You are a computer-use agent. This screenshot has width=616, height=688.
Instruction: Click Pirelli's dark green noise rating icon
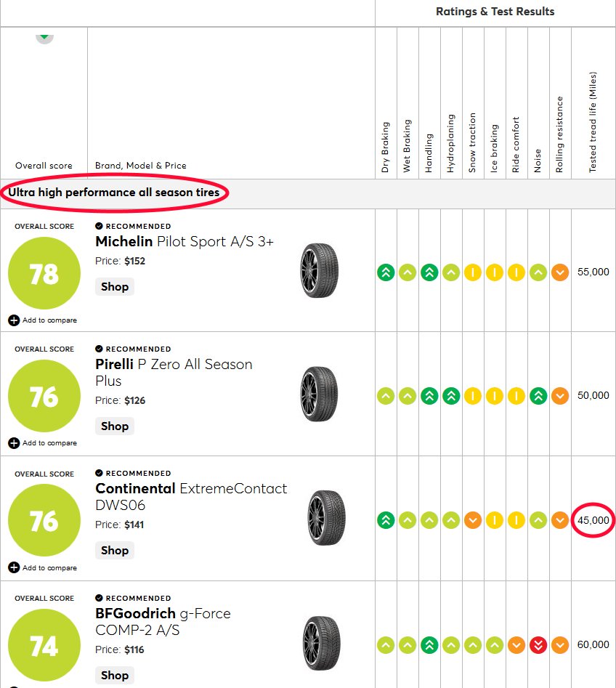click(x=538, y=396)
